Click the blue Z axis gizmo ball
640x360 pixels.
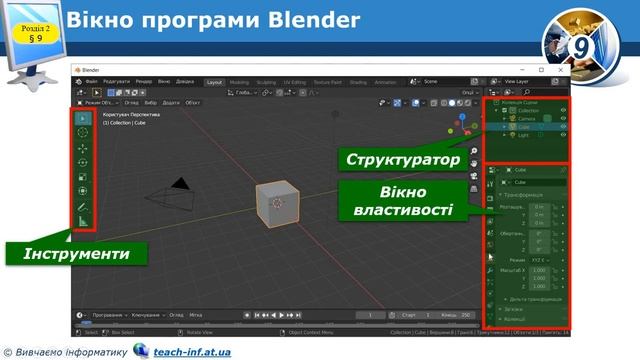point(462,117)
